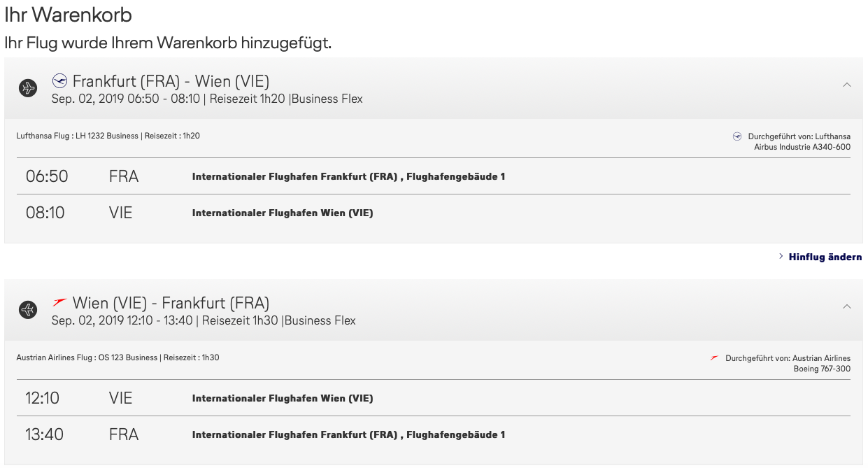This screenshot has width=868, height=468.
Task: Select the 13:40 FRA arrival row
Action: point(434,434)
